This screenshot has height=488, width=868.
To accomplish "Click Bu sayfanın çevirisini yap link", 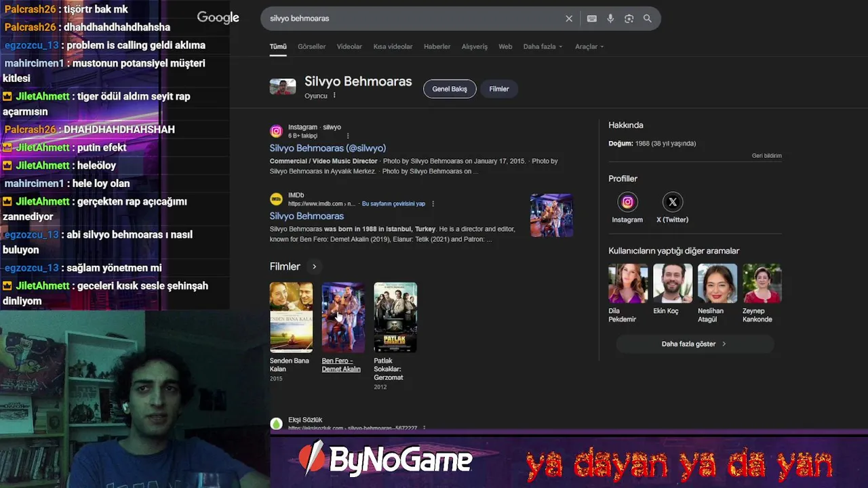I will [393, 203].
